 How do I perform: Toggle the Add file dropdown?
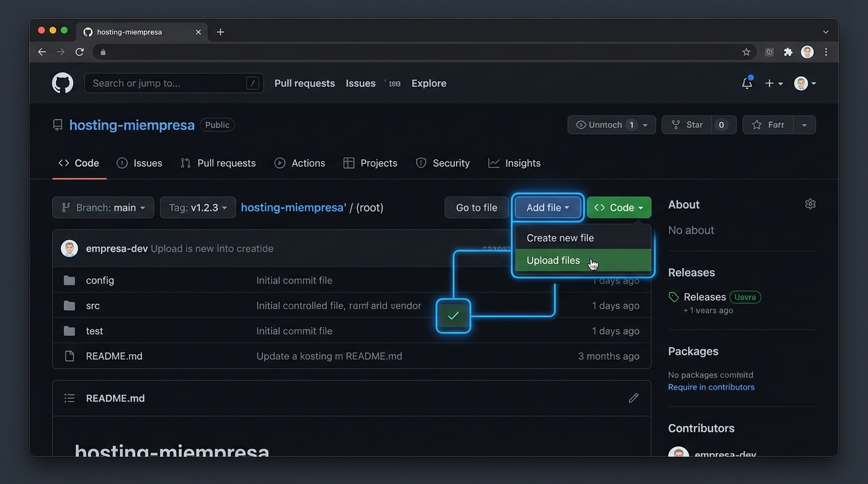tap(548, 207)
